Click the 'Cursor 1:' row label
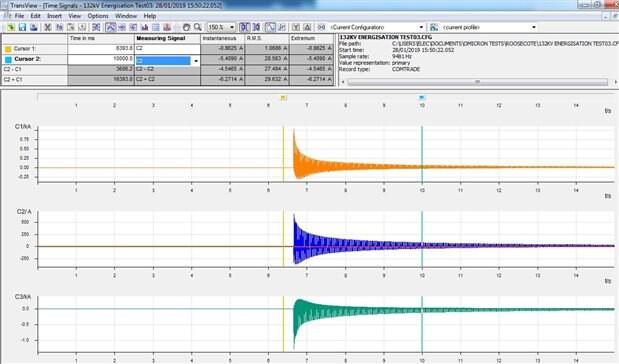 point(25,49)
